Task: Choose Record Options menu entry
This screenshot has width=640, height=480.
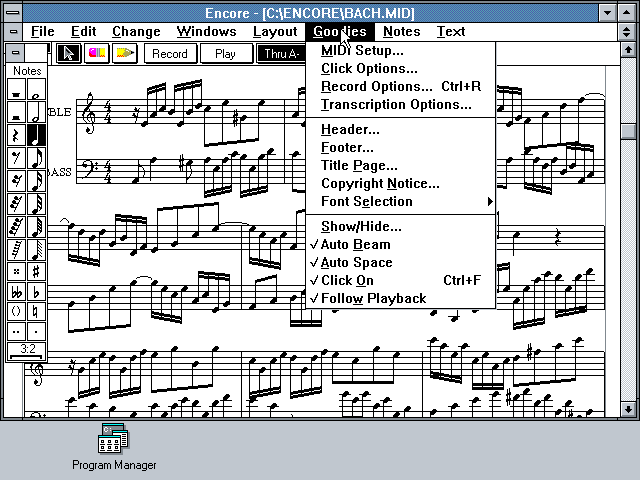Action: click(400, 87)
